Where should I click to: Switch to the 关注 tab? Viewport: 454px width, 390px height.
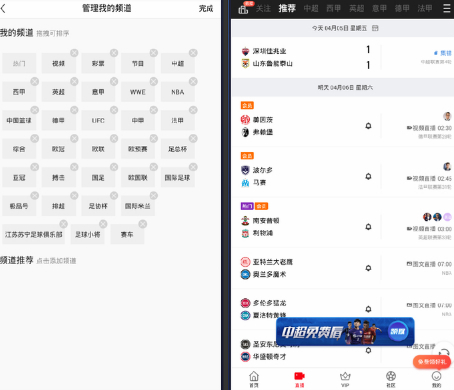tap(263, 8)
